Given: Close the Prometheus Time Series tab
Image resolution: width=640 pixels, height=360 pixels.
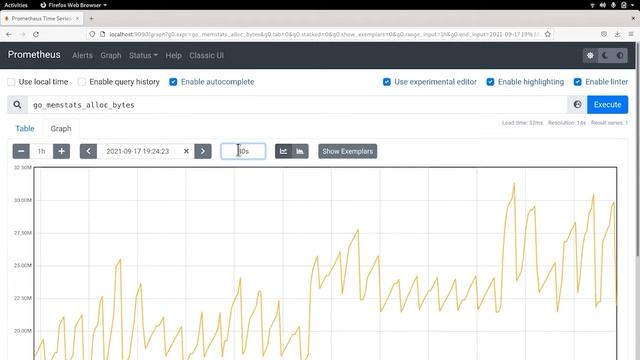Looking at the screenshot, I should pyautogui.click(x=77, y=18).
